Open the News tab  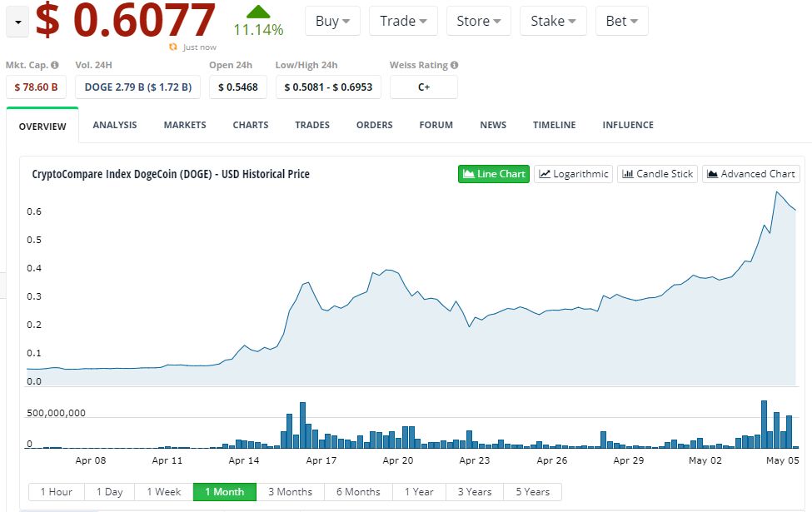493,125
